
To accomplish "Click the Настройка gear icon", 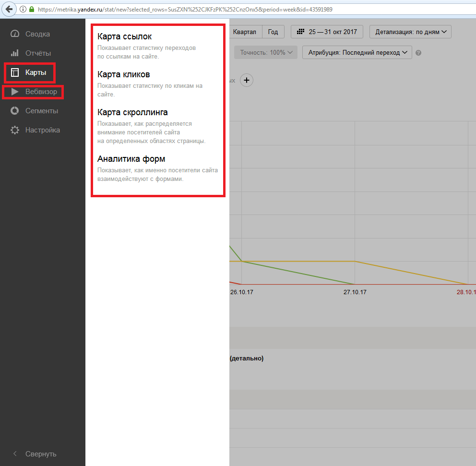I will pyautogui.click(x=14, y=130).
